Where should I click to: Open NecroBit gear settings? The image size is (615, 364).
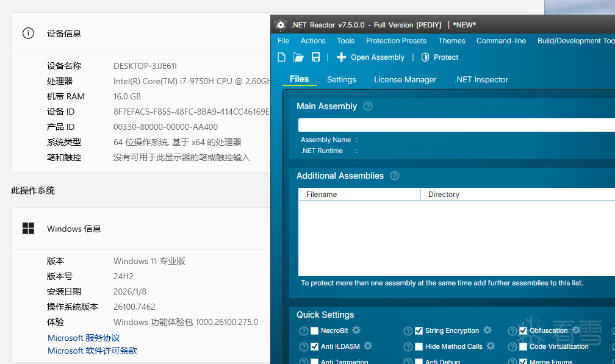(x=356, y=330)
